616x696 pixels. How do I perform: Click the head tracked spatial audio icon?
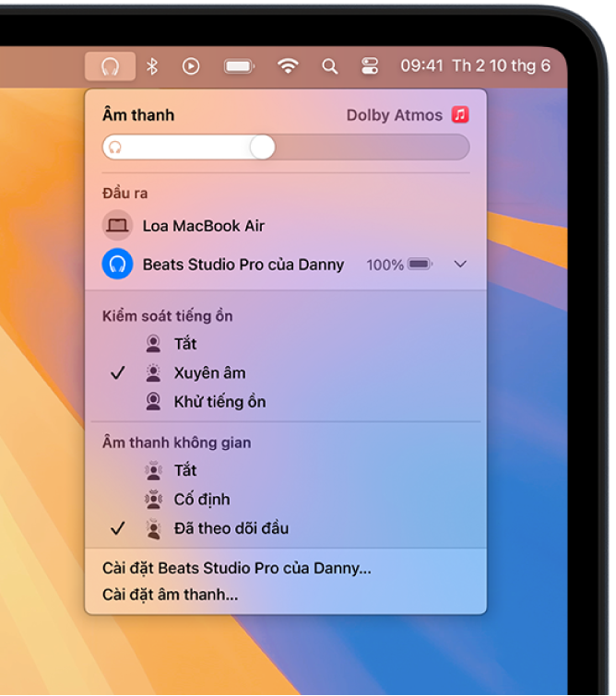coord(153,528)
